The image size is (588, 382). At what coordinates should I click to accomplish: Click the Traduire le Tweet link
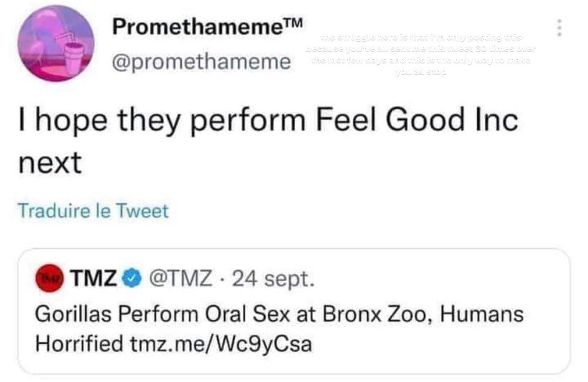[93, 212]
